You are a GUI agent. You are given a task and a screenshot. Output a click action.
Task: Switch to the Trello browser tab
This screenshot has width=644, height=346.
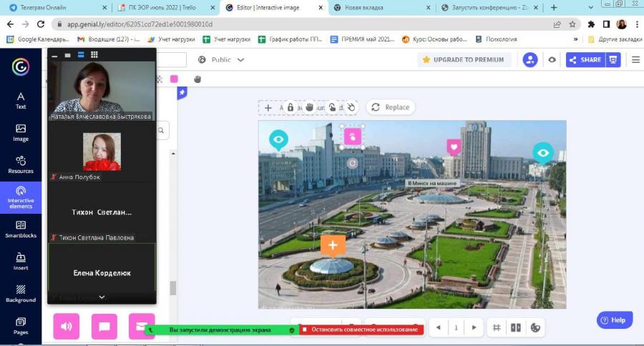tap(162, 7)
